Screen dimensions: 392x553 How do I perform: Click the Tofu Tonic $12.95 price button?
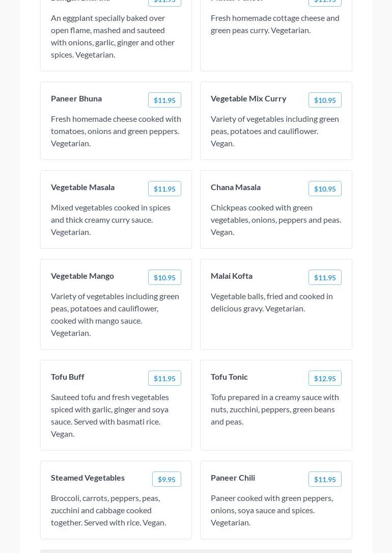325,378
